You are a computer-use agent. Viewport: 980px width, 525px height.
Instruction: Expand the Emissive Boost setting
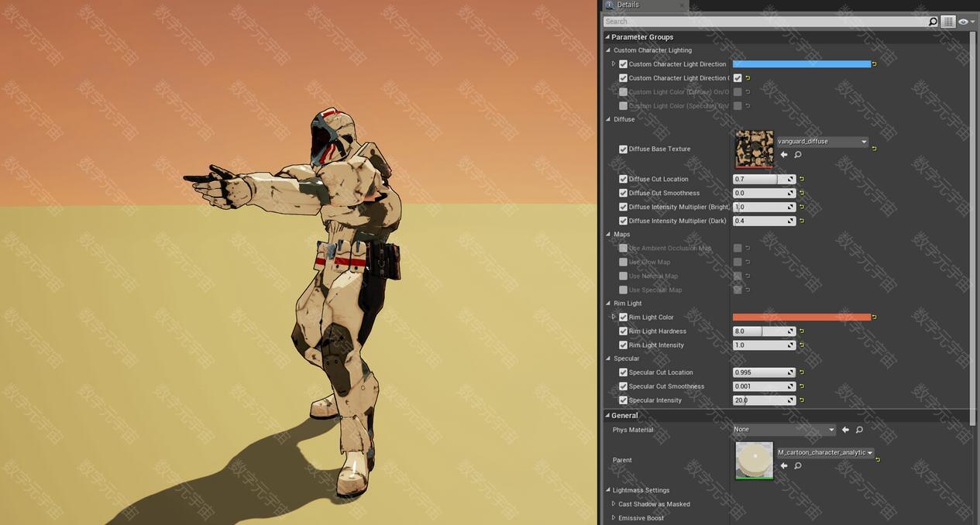614,518
